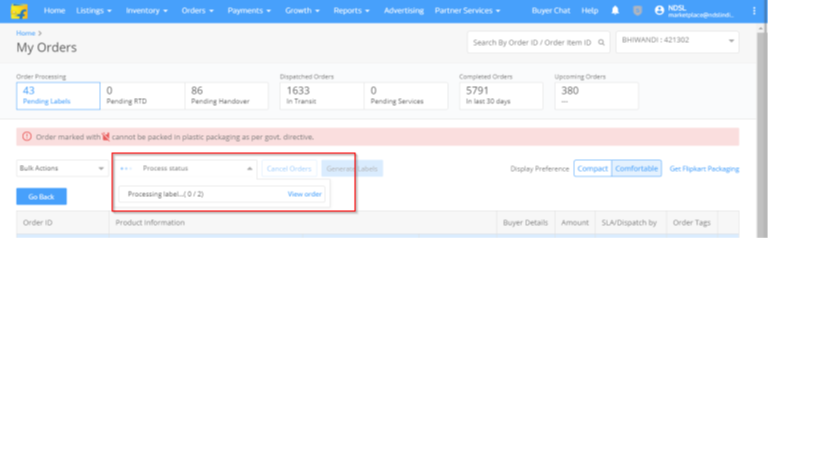The height and width of the screenshot is (460, 819).
Task: Select the 5791 completed orders tab
Action: tap(501, 96)
